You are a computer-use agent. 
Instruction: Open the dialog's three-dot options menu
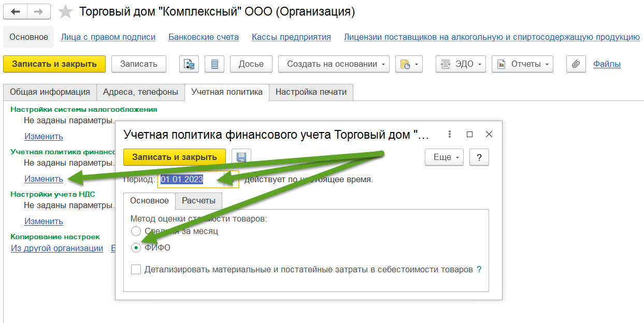tap(450, 134)
